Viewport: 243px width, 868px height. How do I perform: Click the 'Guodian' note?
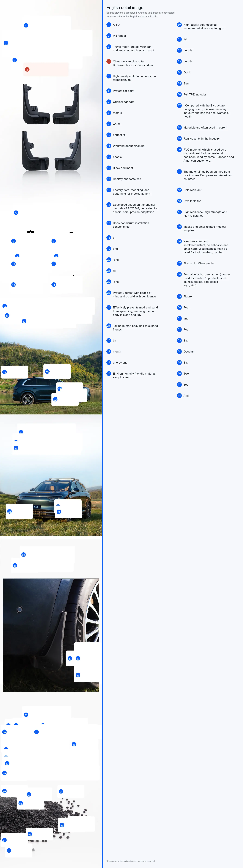pos(189,351)
